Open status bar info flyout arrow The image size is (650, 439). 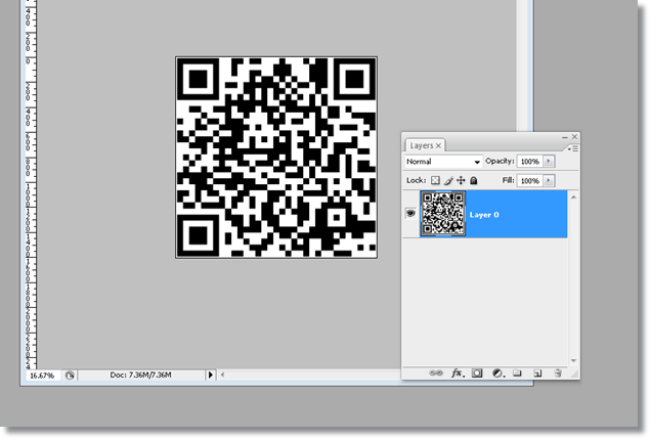(x=211, y=375)
